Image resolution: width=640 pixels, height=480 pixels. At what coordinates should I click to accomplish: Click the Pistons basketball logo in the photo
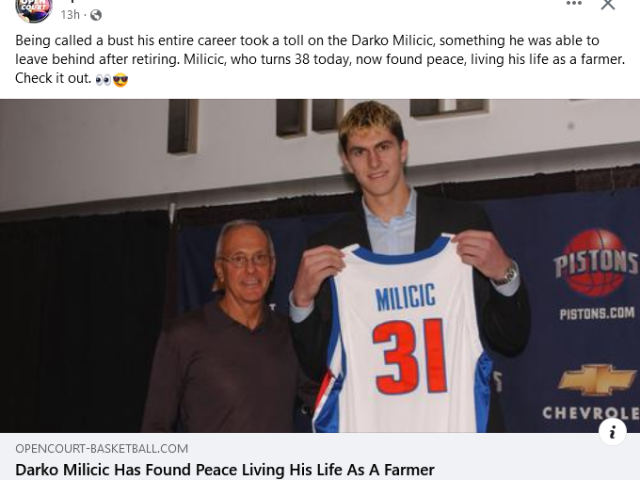coord(596,262)
